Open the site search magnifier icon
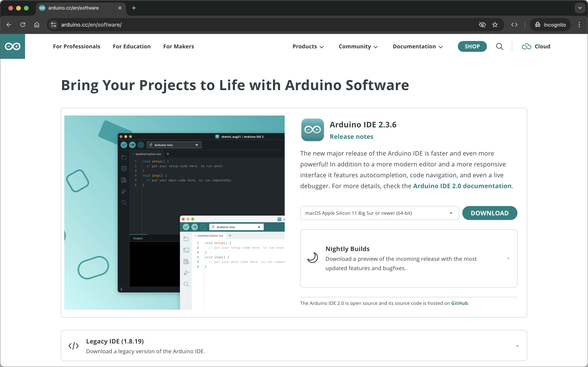 pyautogui.click(x=499, y=46)
